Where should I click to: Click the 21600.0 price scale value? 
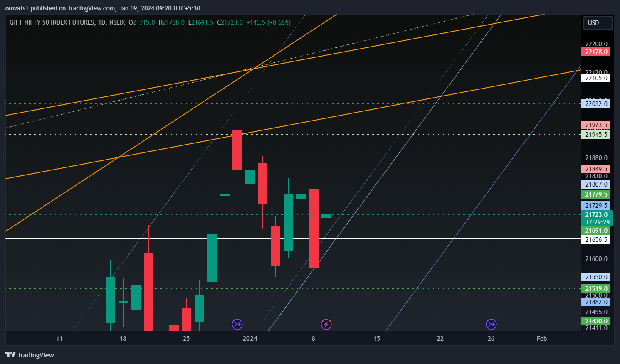[596, 259]
